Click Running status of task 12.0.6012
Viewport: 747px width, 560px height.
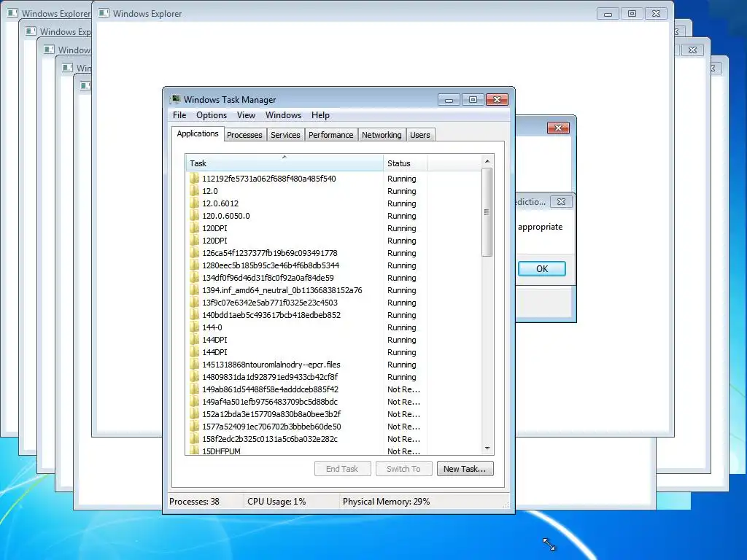point(402,203)
